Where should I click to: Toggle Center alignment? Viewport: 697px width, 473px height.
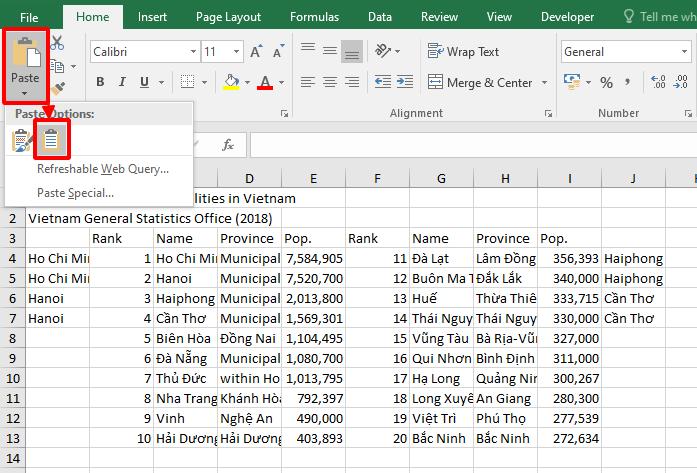pos(330,82)
